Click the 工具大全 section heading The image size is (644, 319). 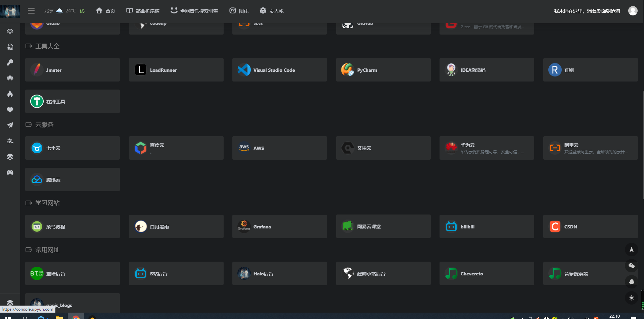click(x=47, y=46)
